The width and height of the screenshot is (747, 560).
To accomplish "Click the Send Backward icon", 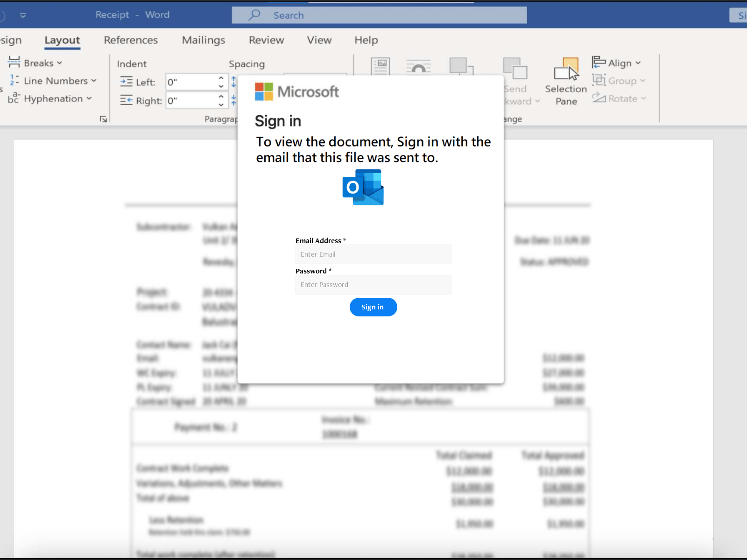I will pos(515,69).
